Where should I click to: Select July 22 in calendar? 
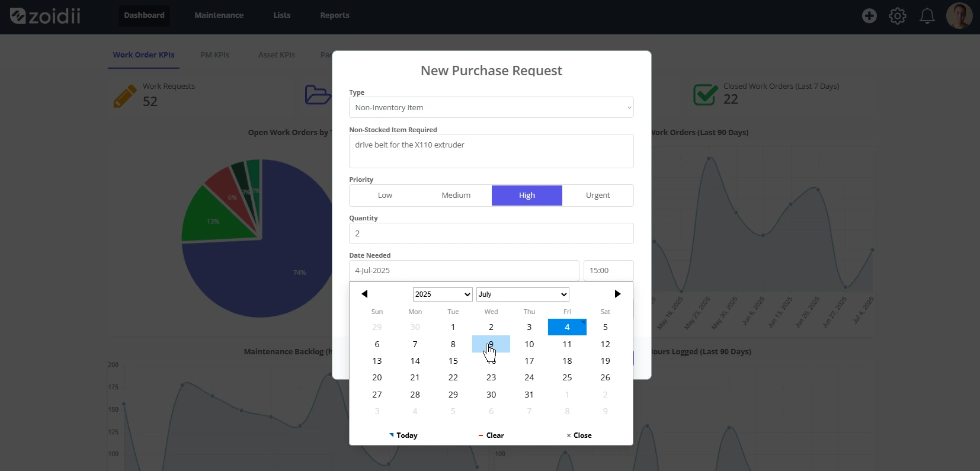tap(453, 377)
